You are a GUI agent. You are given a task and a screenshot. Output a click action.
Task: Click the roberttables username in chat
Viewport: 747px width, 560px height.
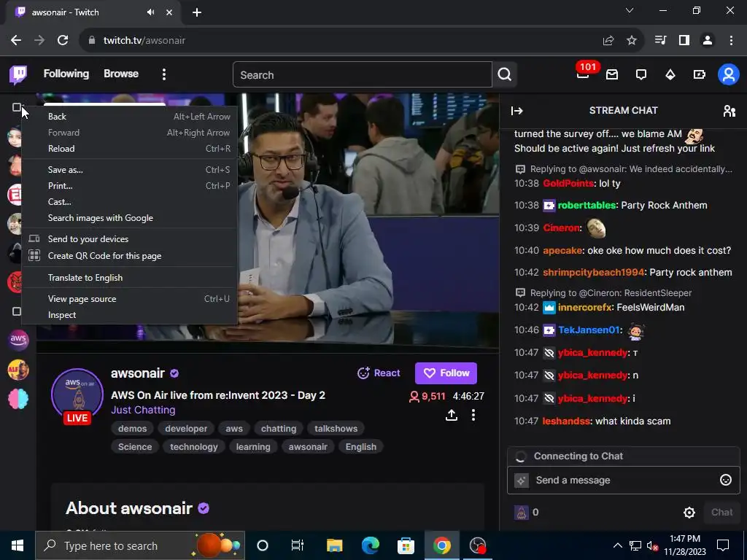pos(587,206)
